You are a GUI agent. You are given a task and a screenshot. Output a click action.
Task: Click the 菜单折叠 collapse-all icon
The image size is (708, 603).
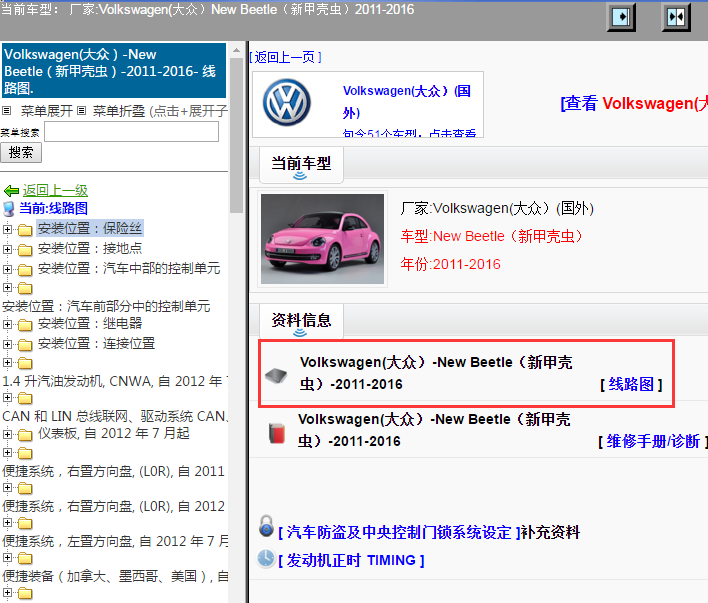(81, 110)
